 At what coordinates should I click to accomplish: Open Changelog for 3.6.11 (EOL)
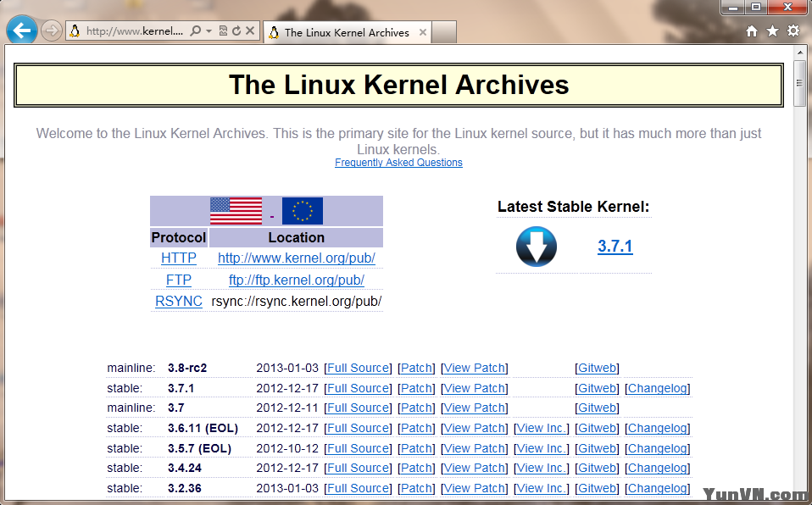click(658, 428)
